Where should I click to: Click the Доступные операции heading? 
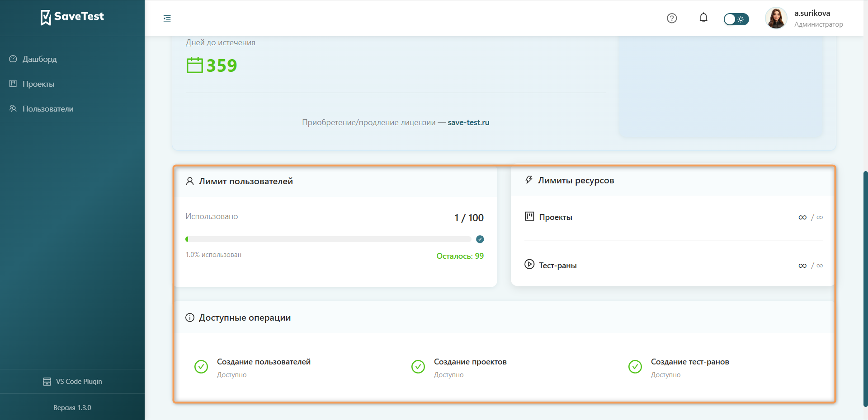coord(245,317)
